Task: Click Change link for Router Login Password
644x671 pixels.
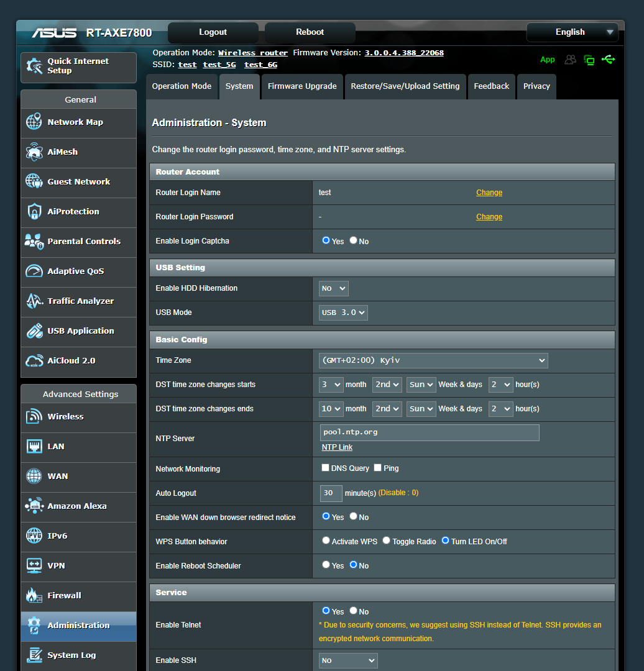Action: click(x=489, y=217)
